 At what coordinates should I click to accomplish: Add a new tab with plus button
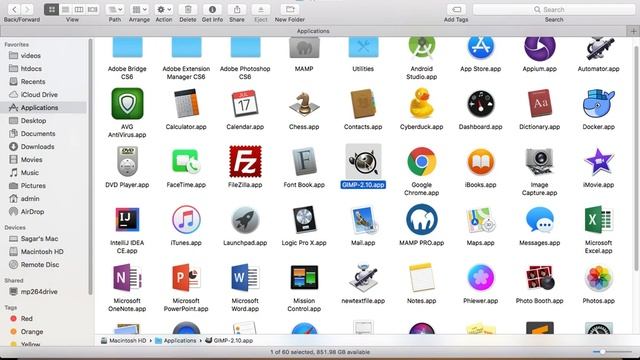(x=633, y=31)
